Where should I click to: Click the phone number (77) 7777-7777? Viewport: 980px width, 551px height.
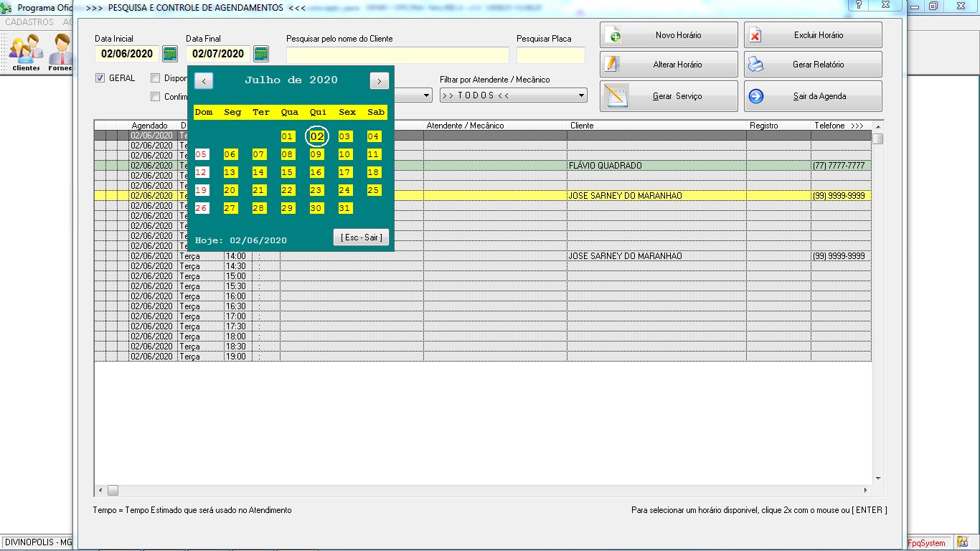point(841,166)
